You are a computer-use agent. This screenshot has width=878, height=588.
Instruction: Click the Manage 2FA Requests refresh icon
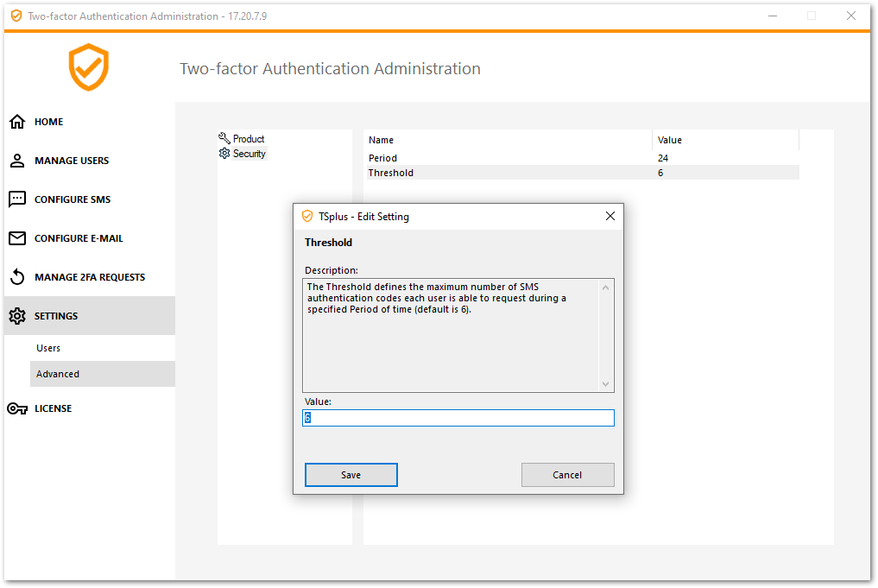[x=17, y=277]
